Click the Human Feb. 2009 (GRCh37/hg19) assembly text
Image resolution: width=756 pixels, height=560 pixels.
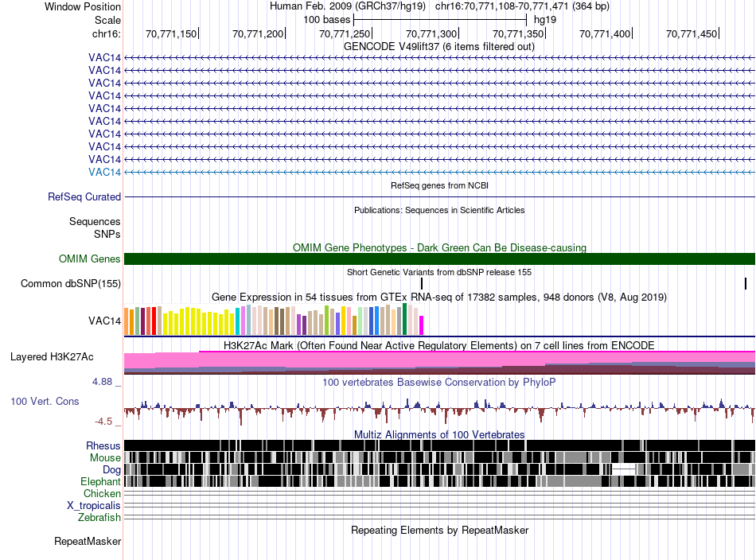click(348, 6)
